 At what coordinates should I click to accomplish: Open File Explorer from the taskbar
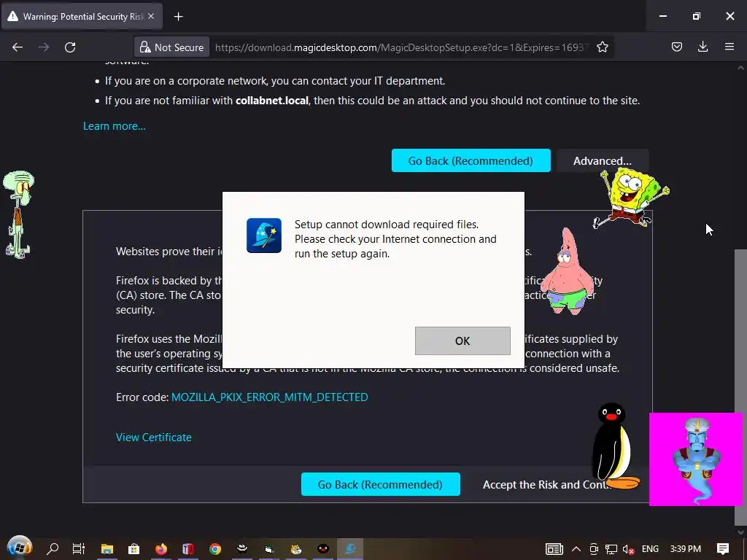pos(107,548)
